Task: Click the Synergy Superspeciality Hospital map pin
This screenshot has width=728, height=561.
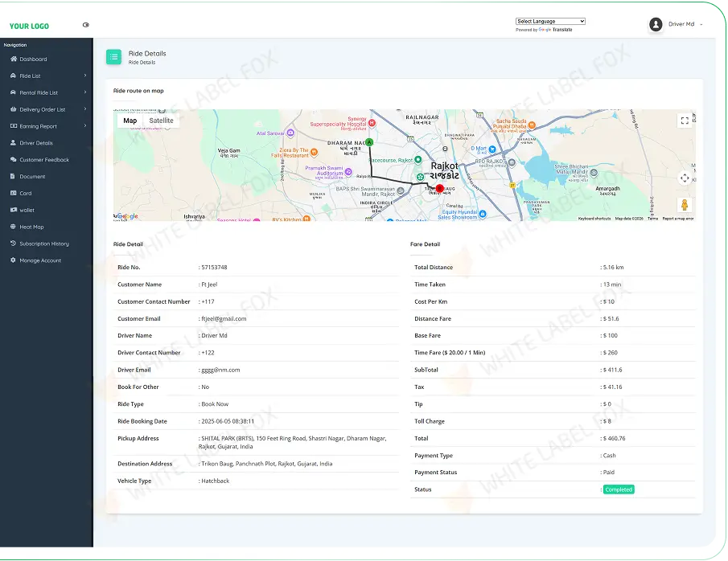Action: pyautogui.click(x=372, y=123)
